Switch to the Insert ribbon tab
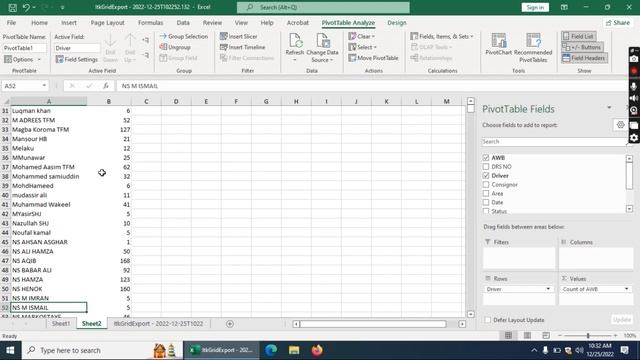This screenshot has width=640, height=360. pyautogui.click(x=69, y=23)
